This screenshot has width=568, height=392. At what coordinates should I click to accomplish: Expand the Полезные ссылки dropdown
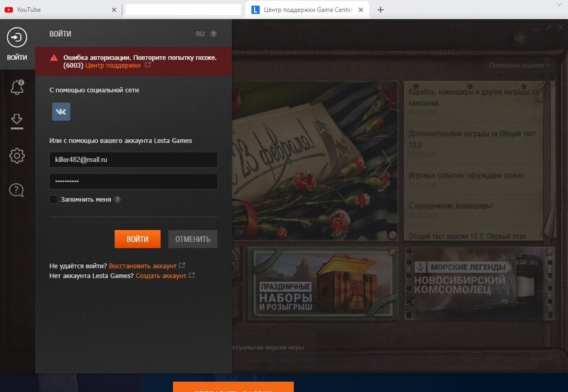(x=520, y=65)
